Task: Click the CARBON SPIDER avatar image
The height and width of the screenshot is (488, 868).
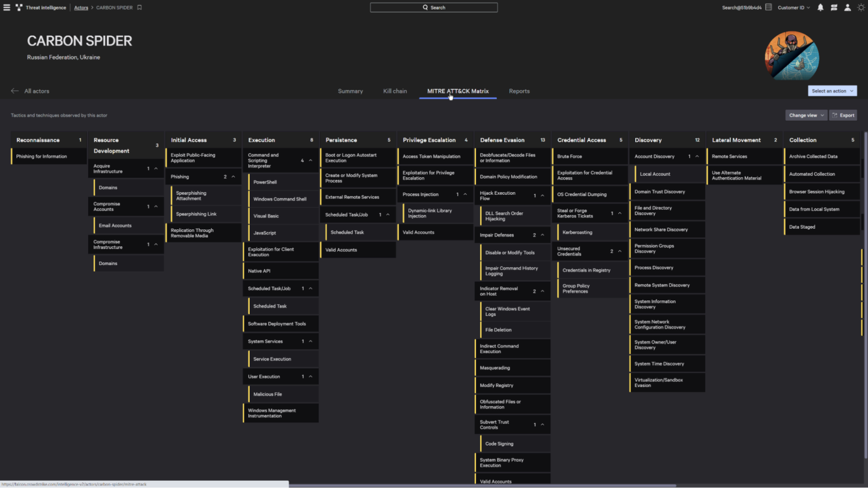Action: click(x=791, y=56)
